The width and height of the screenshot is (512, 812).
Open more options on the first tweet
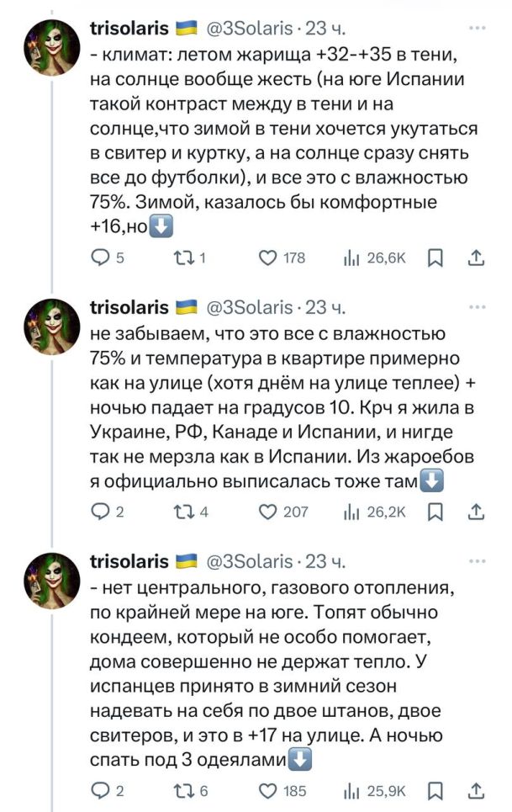(478, 28)
